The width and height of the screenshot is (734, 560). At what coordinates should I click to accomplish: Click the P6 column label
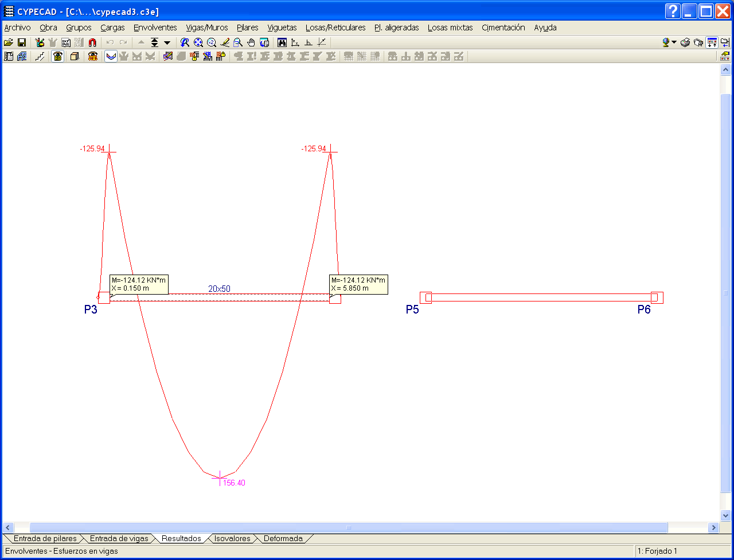coord(644,310)
